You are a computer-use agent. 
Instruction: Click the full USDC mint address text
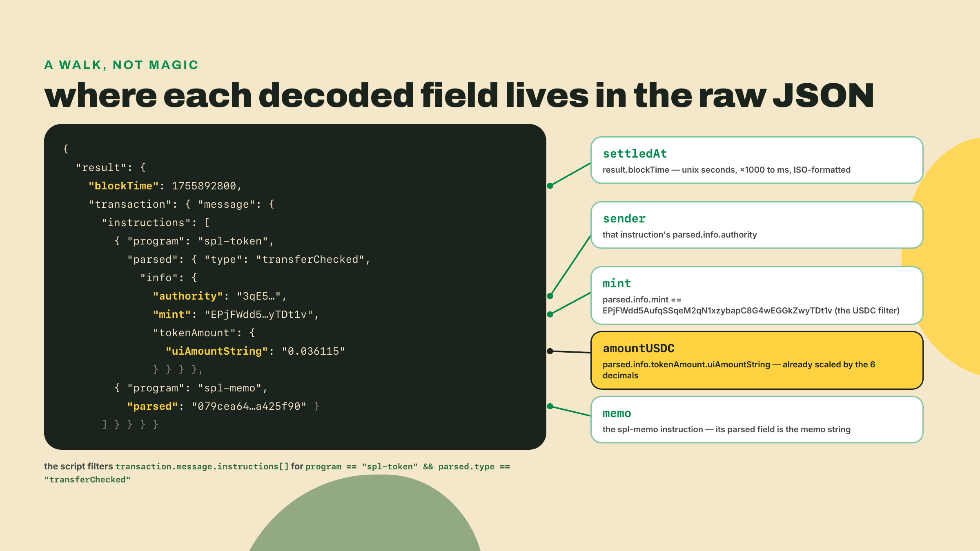click(717, 311)
